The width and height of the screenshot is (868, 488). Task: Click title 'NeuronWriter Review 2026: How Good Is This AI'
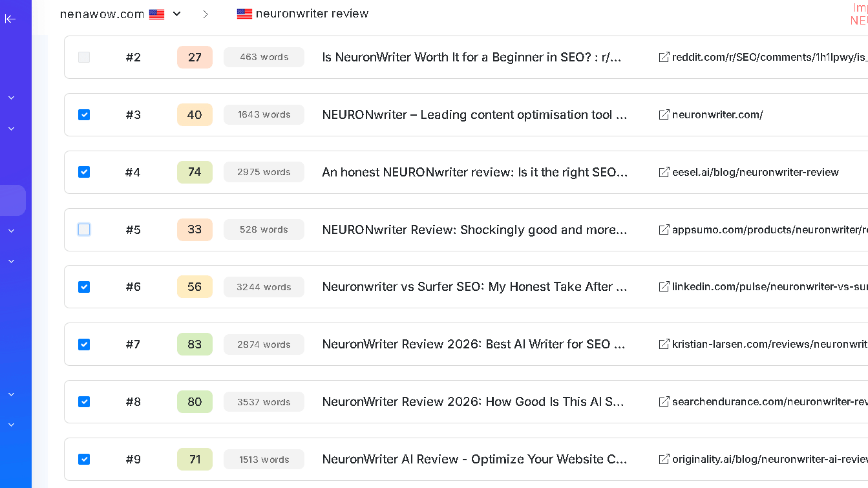[473, 401]
